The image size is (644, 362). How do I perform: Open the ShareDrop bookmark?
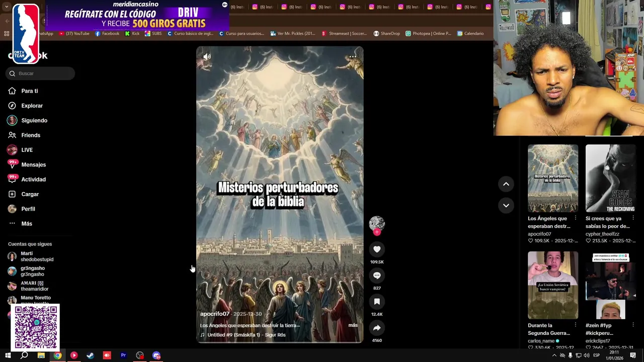387,34
